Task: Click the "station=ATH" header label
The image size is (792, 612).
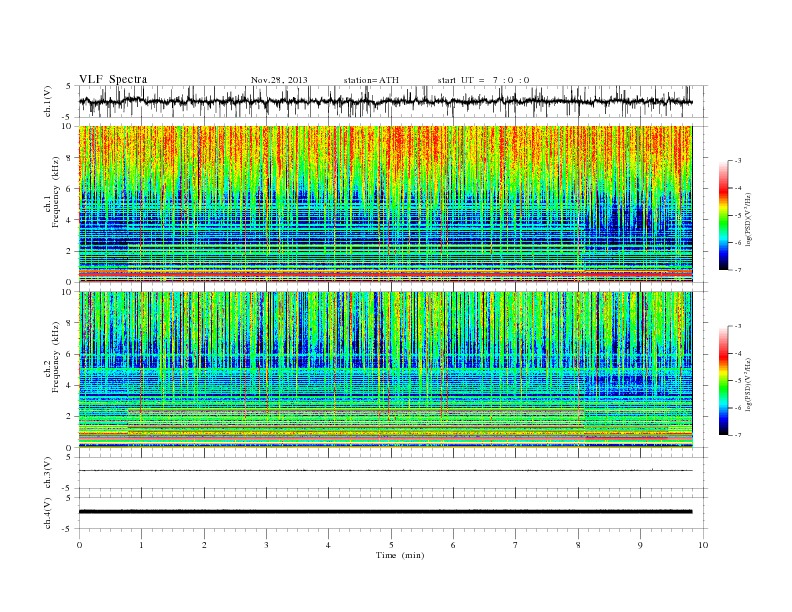Action: [x=371, y=80]
